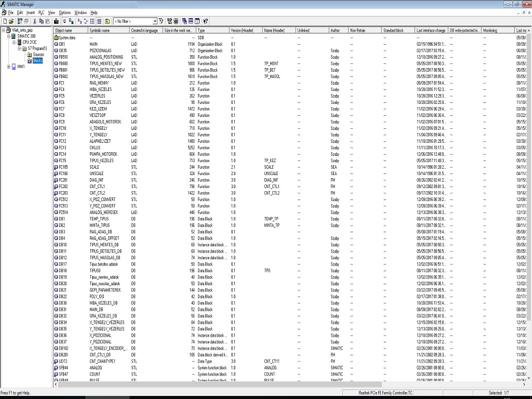This screenshot has height=399, width=532.
Task: Click the Copy toolbar icon
Action: click(x=41, y=21)
